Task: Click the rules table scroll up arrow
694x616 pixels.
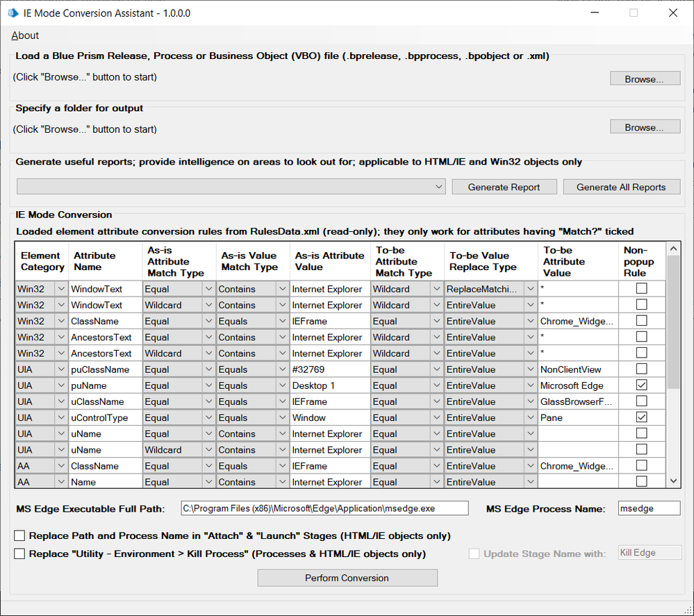Action: pos(673,249)
